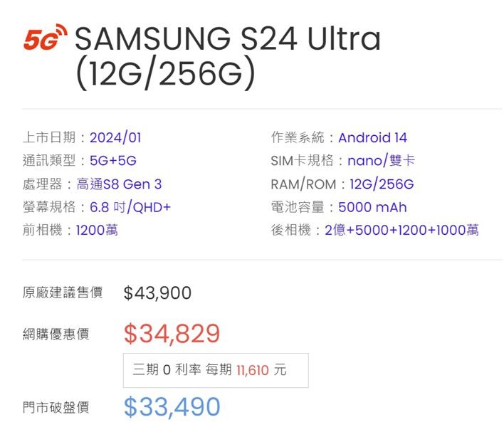Select the blue $33,490 store price
This screenshot has width=504, height=427.
click(172, 407)
